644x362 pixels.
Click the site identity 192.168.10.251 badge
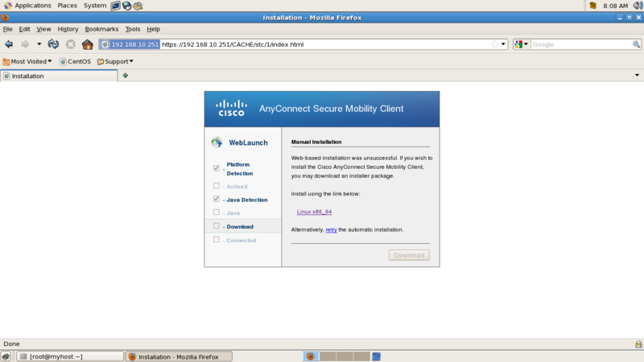130,44
